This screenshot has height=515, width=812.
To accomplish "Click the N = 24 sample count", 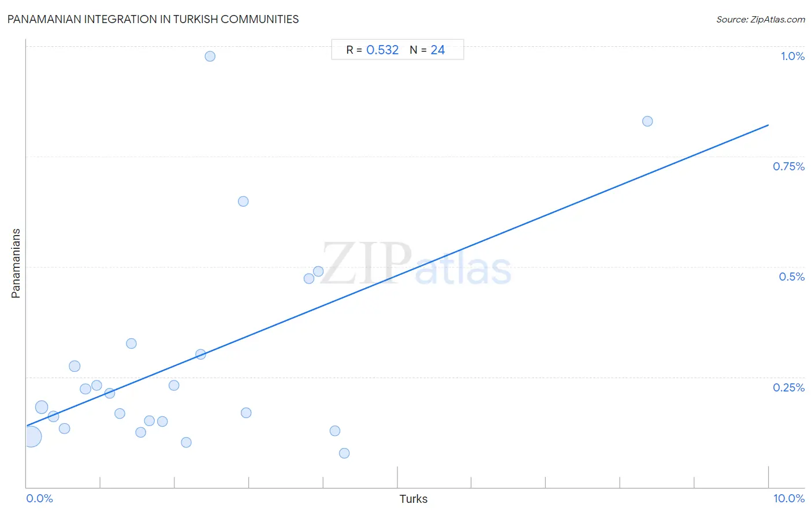I will (427, 50).
